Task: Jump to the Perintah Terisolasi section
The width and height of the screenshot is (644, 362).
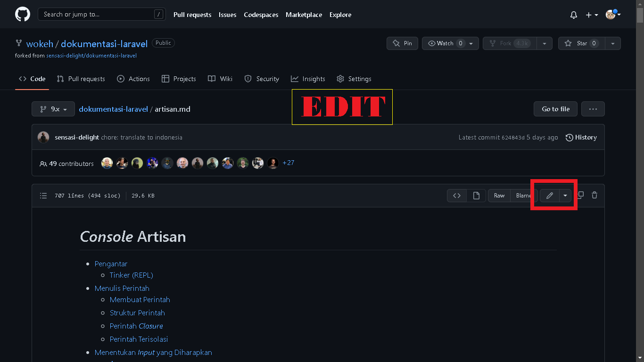Action: coord(139,339)
